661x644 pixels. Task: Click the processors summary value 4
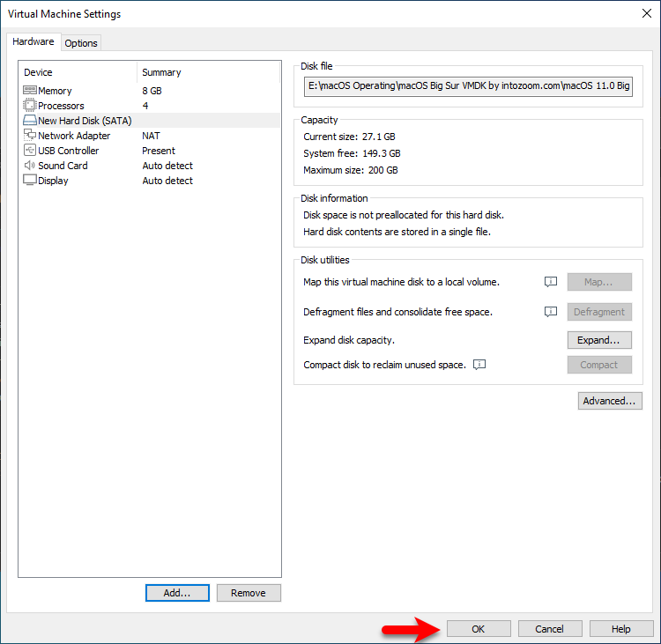tap(145, 106)
